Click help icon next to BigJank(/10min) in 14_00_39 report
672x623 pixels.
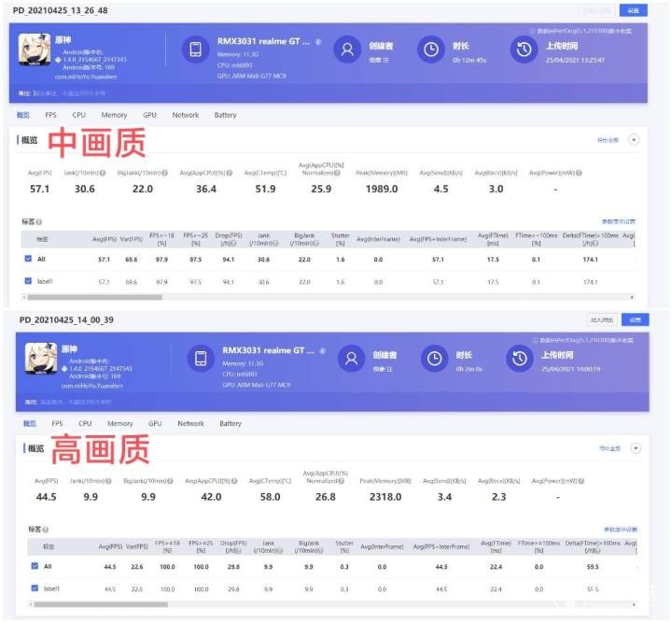(x=170, y=481)
